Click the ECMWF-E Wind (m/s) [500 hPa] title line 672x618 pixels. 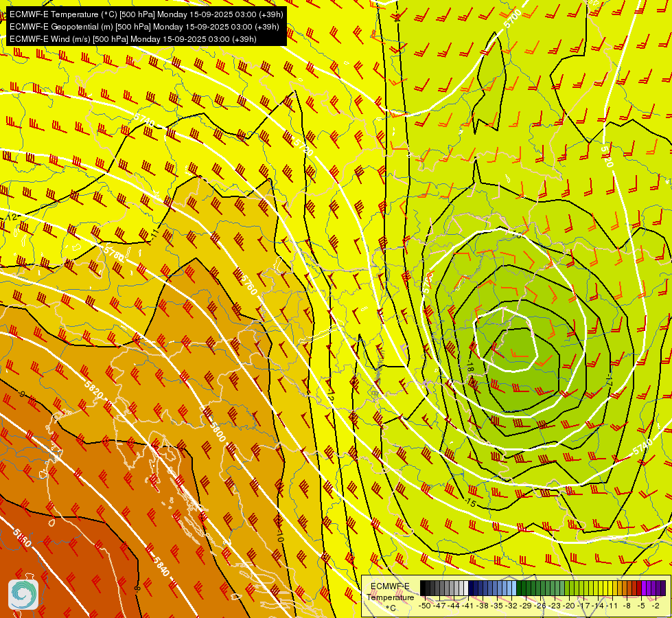point(133,39)
